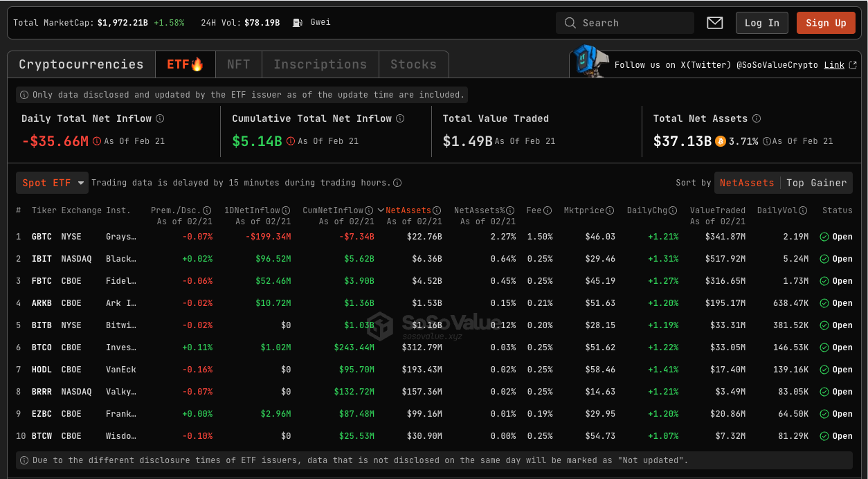Switch to the Cryptocurrencies tab
868x479 pixels.
pyautogui.click(x=81, y=64)
